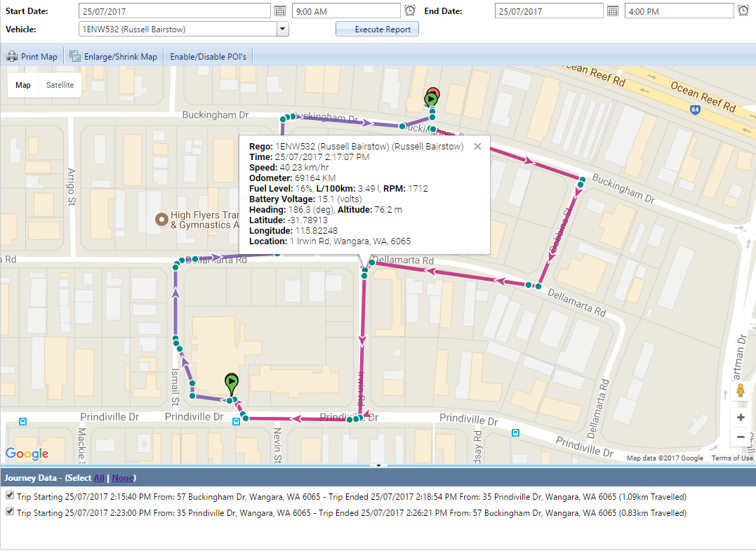Zoom out the map with minus icon
This screenshot has width=756, height=551.
[741, 437]
